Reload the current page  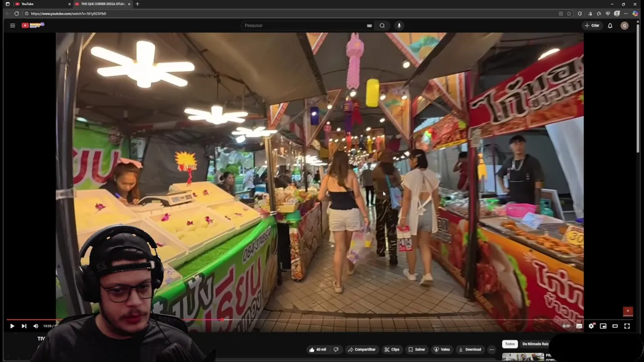(16, 14)
